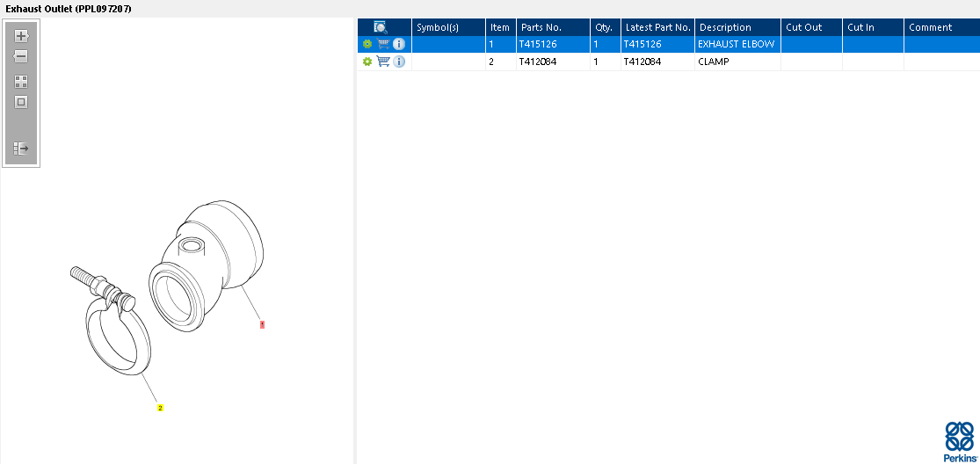Viewport: 980px width, 464px height.
Task: Click the EXHAUST ELBOW description cell
Action: coord(737,44)
